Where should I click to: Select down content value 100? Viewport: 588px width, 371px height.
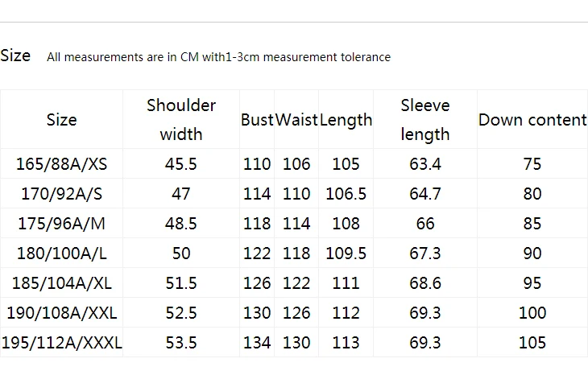[532, 313]
